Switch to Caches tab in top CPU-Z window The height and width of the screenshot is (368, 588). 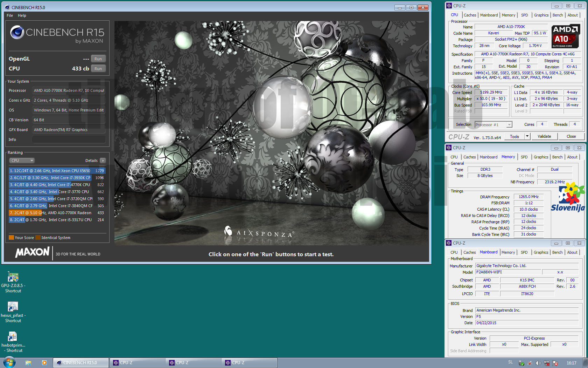[x=470, y=15]
